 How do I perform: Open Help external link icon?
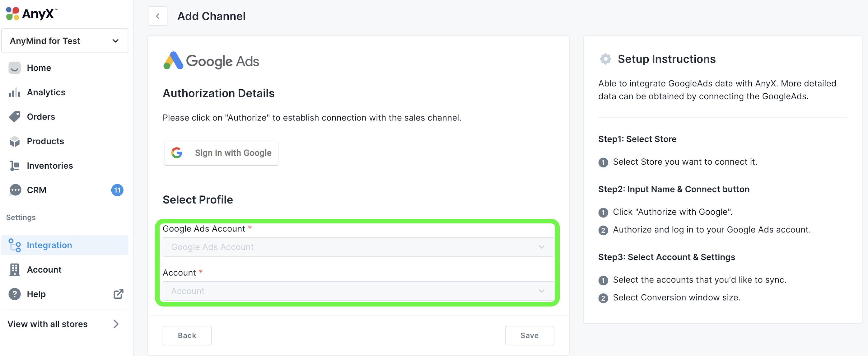[x=118, y=294]
